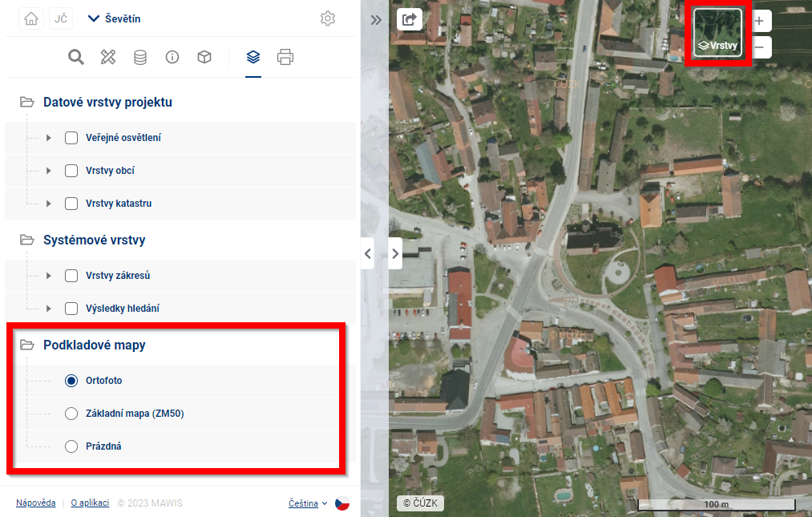The width and height of the screenshot is (812, 517).
Task: Expand the Vrstvy zákresů layer group
Action: point(49,276)
